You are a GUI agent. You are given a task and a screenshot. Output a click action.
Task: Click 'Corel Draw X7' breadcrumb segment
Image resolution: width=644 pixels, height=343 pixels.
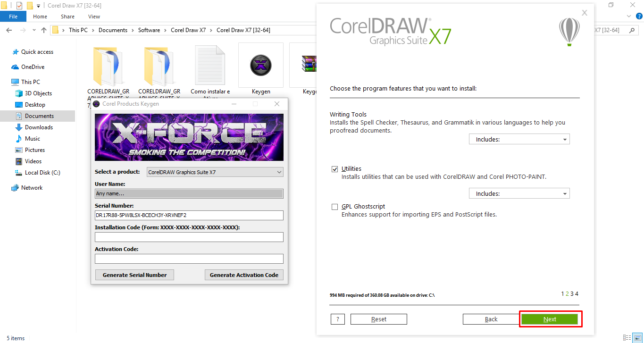point(188,30)
